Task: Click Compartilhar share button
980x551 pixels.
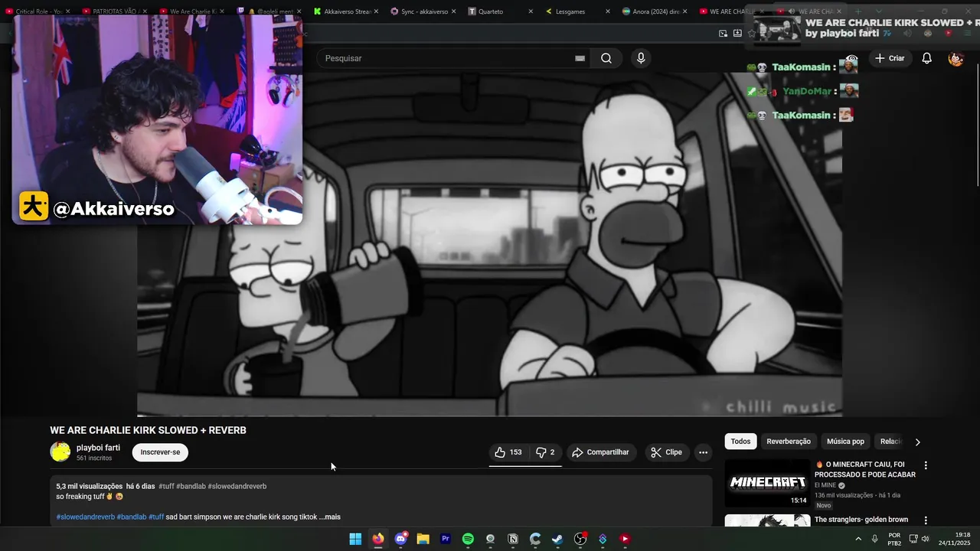Action: point(600,452)
